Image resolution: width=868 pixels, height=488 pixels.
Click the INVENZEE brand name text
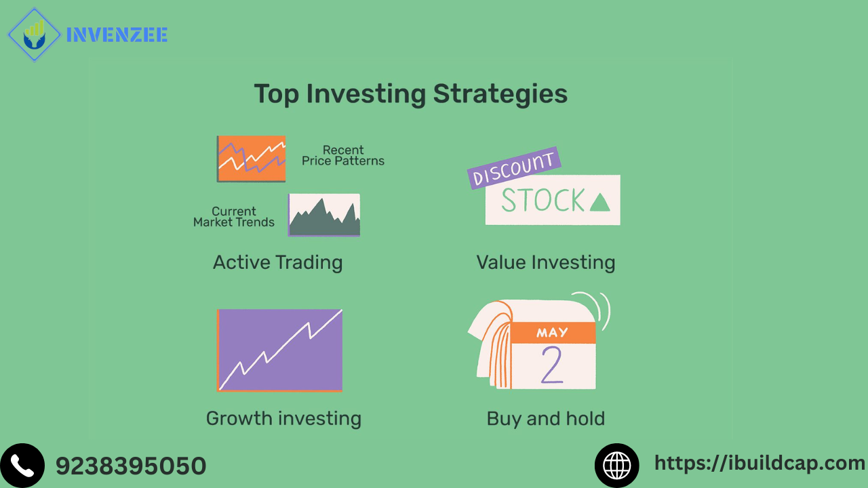117,35
